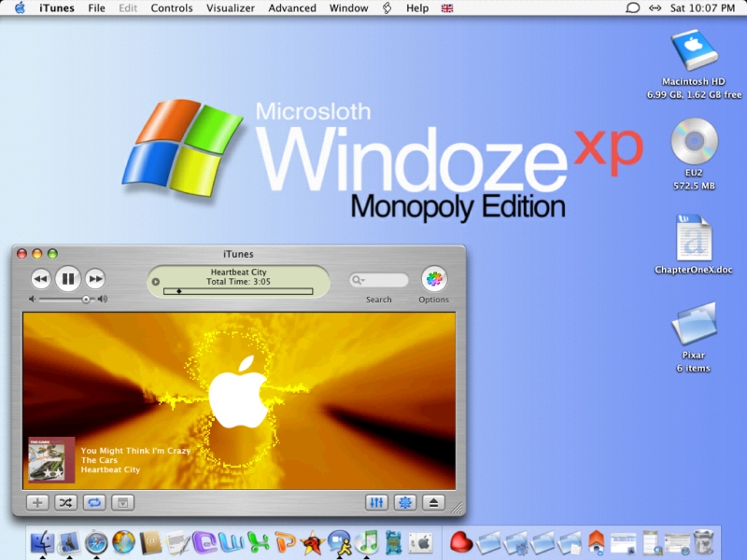This screenshot has height=560, width=747.
Task: Turn off the visualizer button
Action: 405,502
